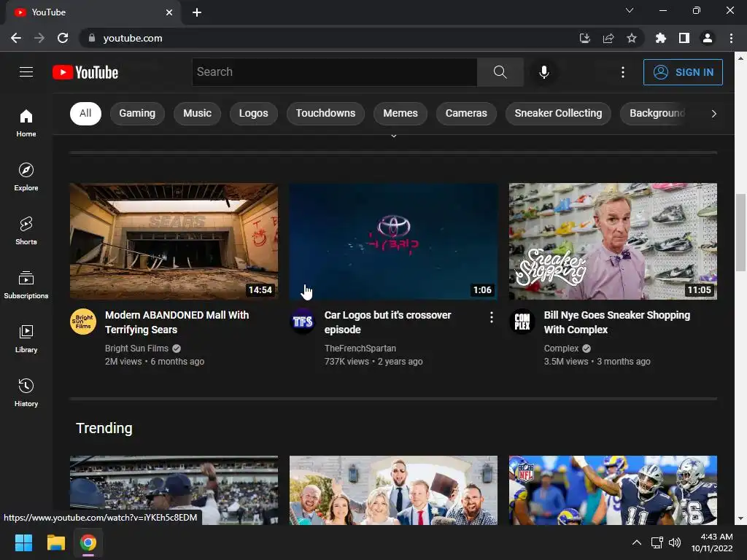Open Library in sidebar
Image resolution: width=747 pixels, height=560 pixels.
tap(26, 338)
